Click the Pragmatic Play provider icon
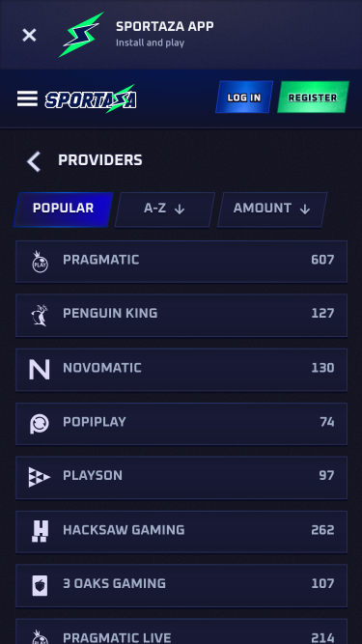Screen dimensions: 362x644 (x=40, y=262)
